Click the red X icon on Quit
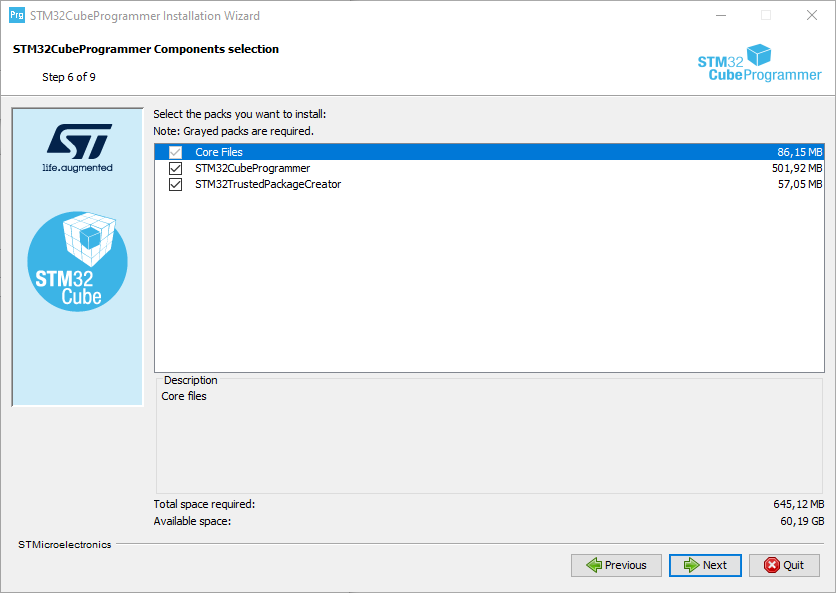 tap(771, 565)
